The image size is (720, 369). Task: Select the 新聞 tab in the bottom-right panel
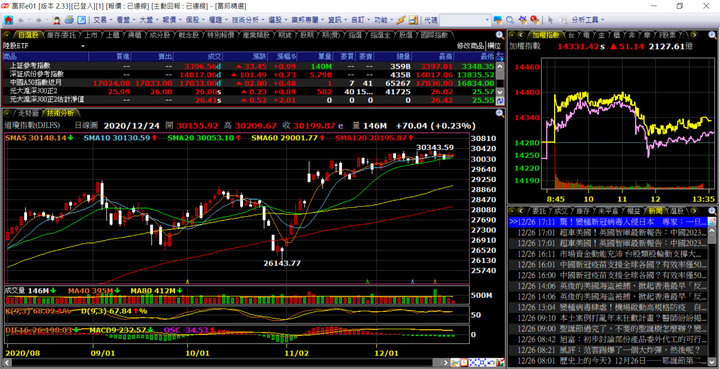pos(656,211)
